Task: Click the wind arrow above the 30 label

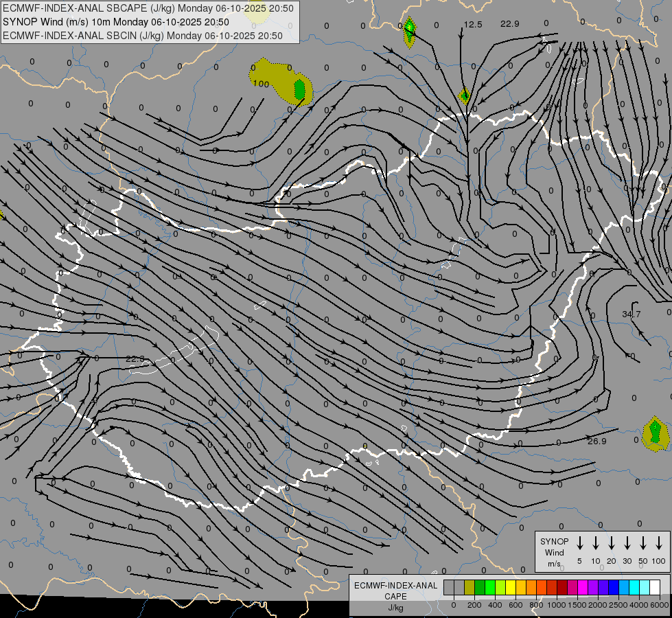Action: coord(627,543)
